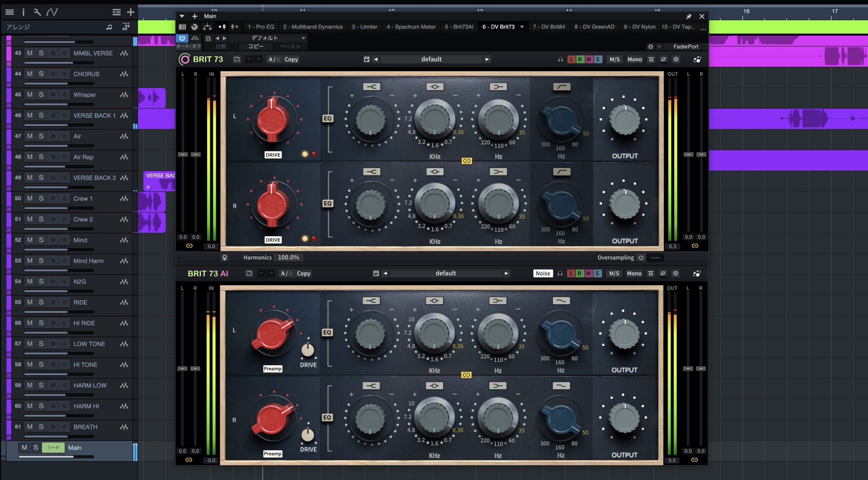Load the previous Brit 73 AI preset
This screenshot has height=480, width=868.
385,273
